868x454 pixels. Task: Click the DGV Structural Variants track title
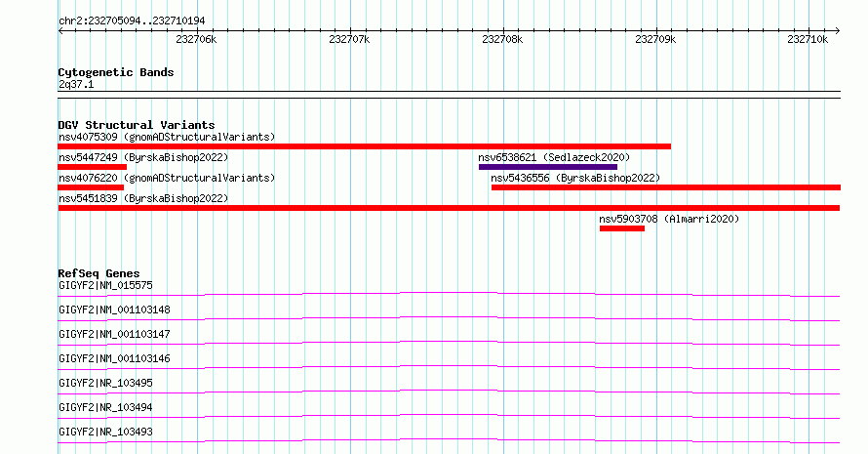137,125
